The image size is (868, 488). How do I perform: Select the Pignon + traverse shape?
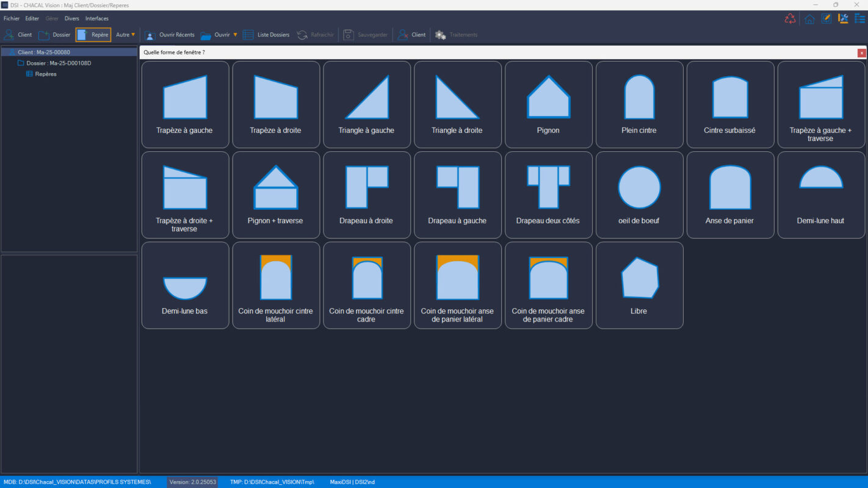coord(276,195)
